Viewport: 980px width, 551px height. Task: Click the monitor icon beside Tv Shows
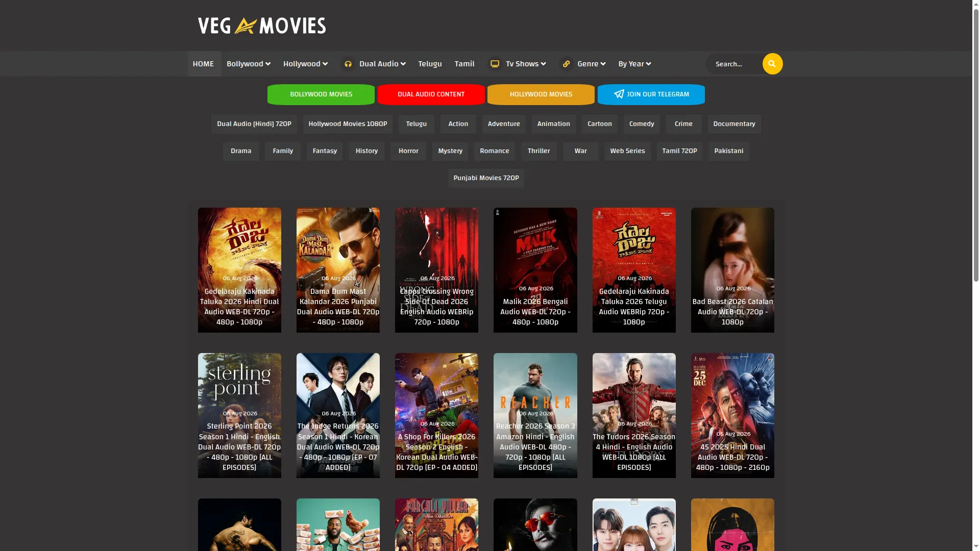pos(495,64)
